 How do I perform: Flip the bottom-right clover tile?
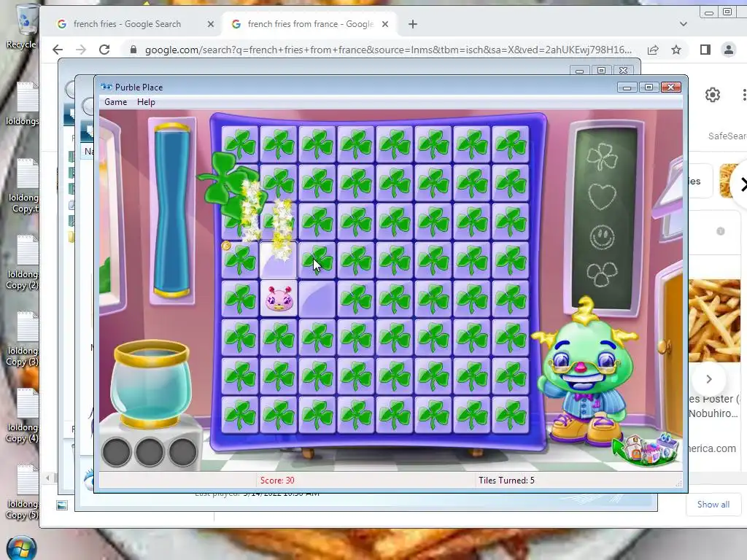point(510,415)
